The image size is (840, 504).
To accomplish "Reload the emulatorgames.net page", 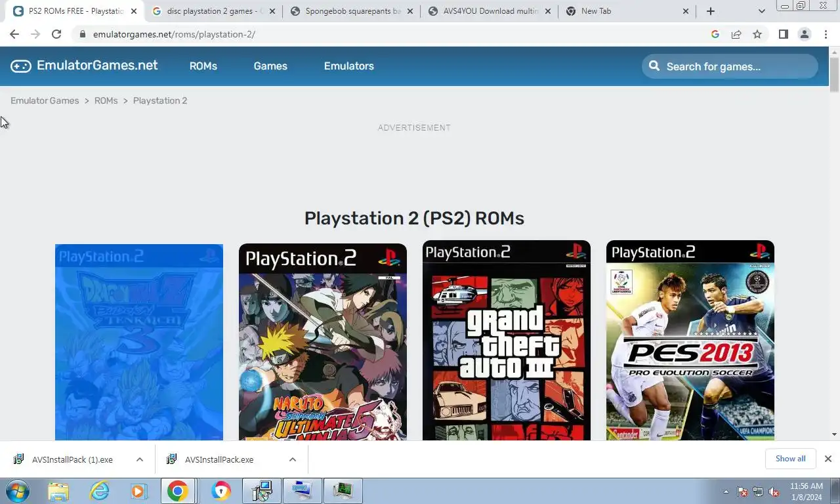I will 56,34.
